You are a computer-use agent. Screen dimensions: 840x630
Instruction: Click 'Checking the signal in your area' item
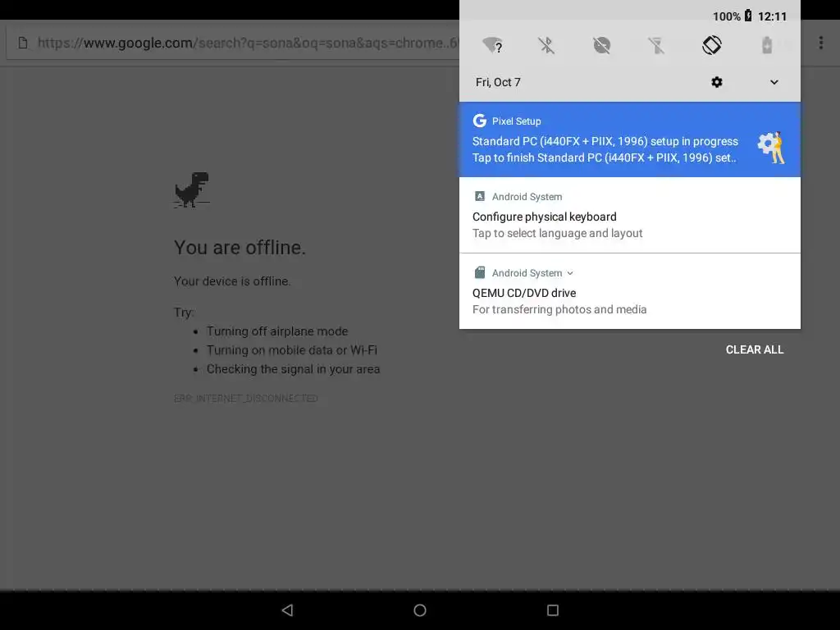point(293,369)
